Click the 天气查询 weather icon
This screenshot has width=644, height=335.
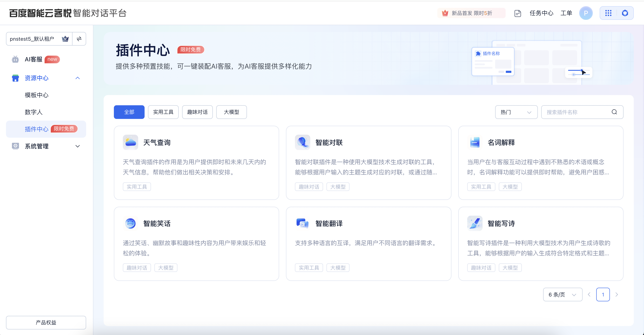(130, 142)
